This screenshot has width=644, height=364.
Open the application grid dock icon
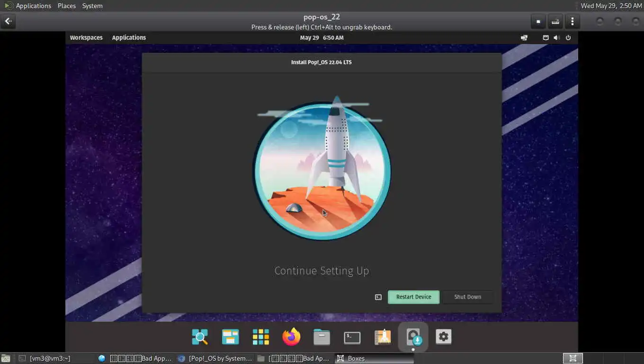[x=261, y=337]
